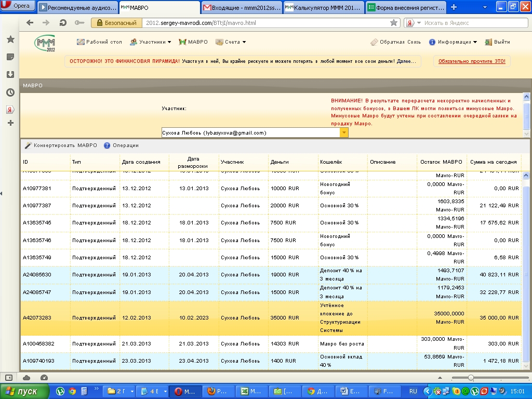
Task: Switch to the 'Рекомендуемые аудиоз…' tab
Action: point(78,7)
